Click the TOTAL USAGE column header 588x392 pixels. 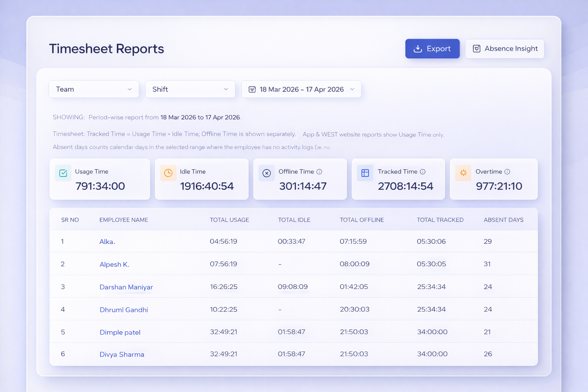229,220
